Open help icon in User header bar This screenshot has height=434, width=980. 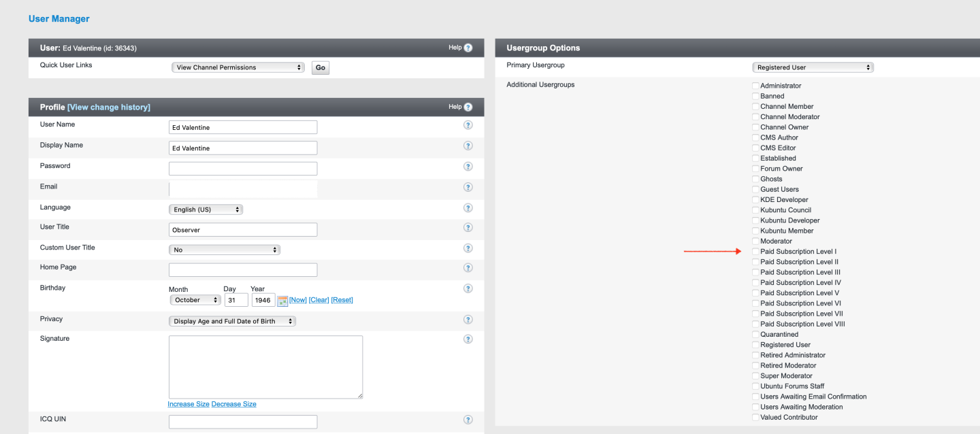[x=468, y=48]
